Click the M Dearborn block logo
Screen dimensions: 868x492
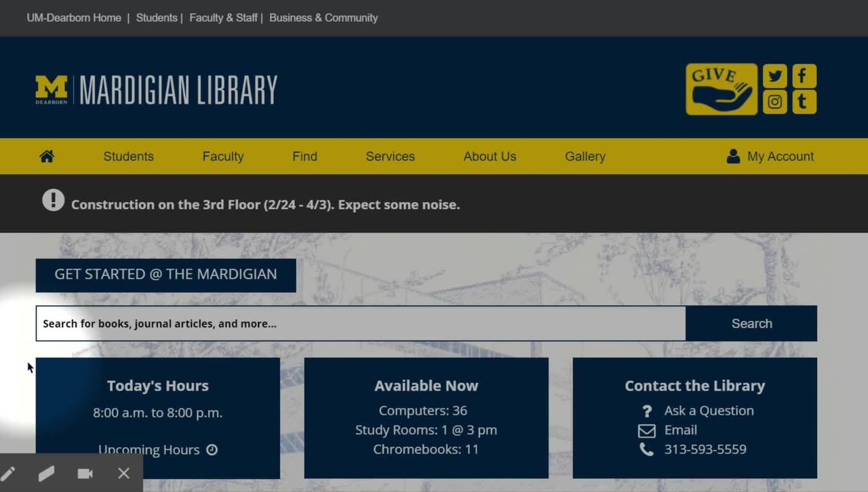tap(52, 90)
